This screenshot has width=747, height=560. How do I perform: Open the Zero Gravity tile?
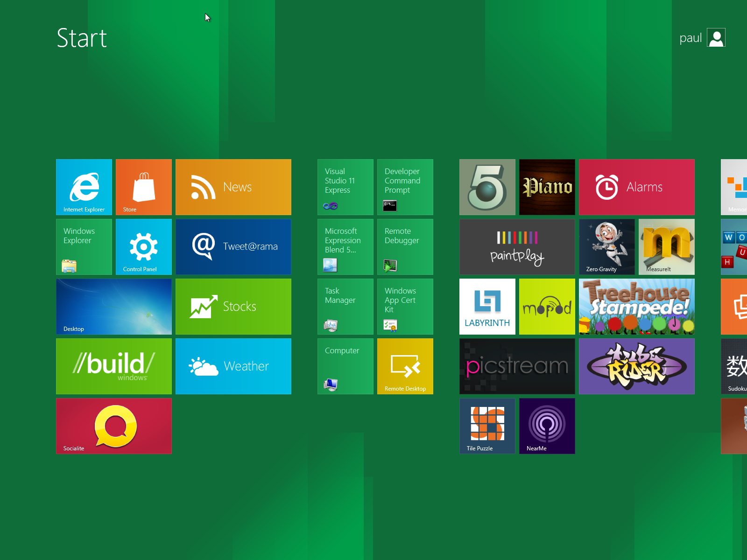coord(607,247)
